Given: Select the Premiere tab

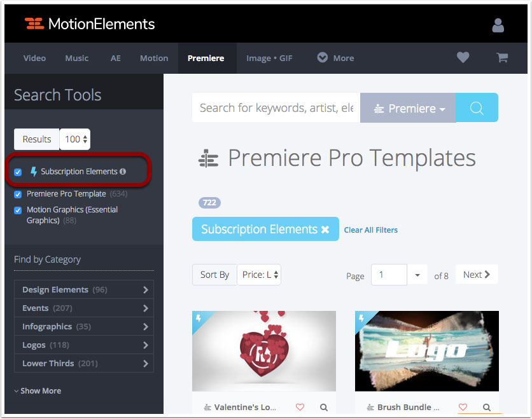Looking at the screenshot, I should [206, 58].
